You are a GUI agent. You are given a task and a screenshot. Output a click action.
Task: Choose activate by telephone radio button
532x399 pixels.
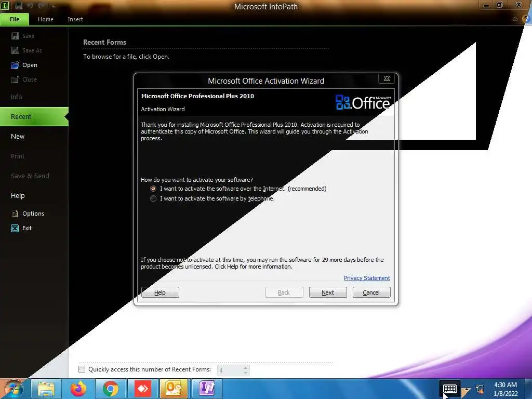click(x=153, y=198)
